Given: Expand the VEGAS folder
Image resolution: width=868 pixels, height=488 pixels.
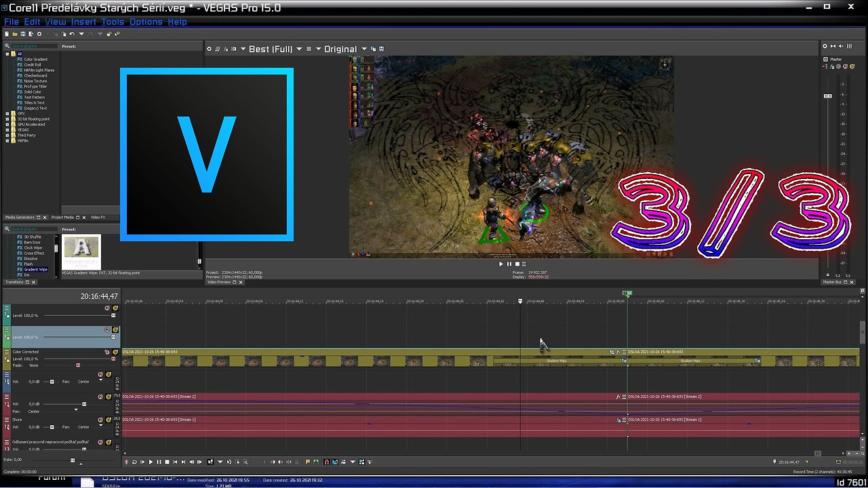Looking at the screenshot, I should (x=7, y=129).
